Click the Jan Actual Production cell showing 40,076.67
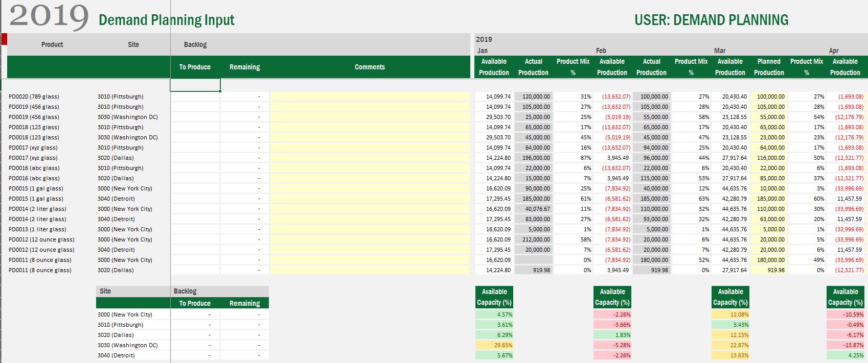The height and width of the screenshot is (363, 868). (x=533, y=209)
